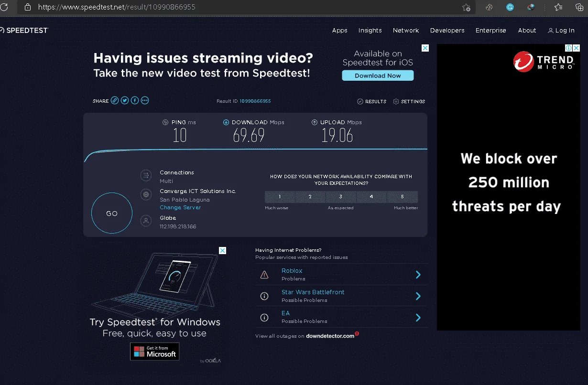Rate network availability 5 Much better
The image size is (588, 385).
(x=403, y=197)
